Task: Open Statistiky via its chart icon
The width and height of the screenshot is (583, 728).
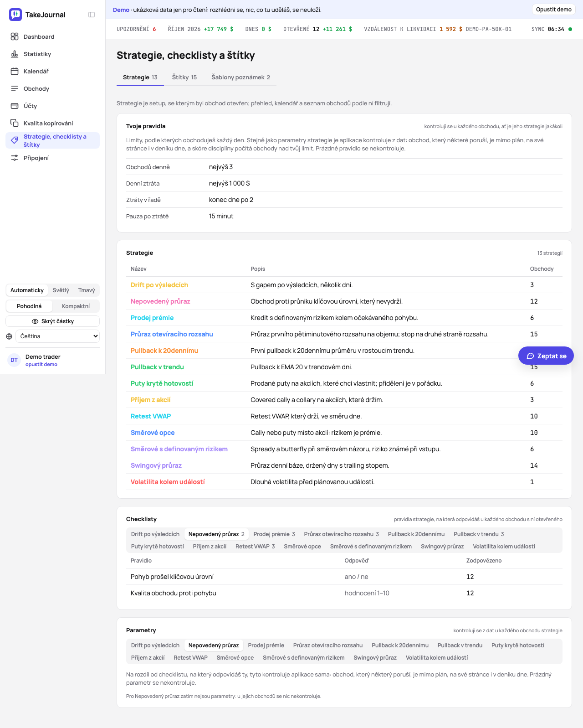Action: click(x=15, y=54)
